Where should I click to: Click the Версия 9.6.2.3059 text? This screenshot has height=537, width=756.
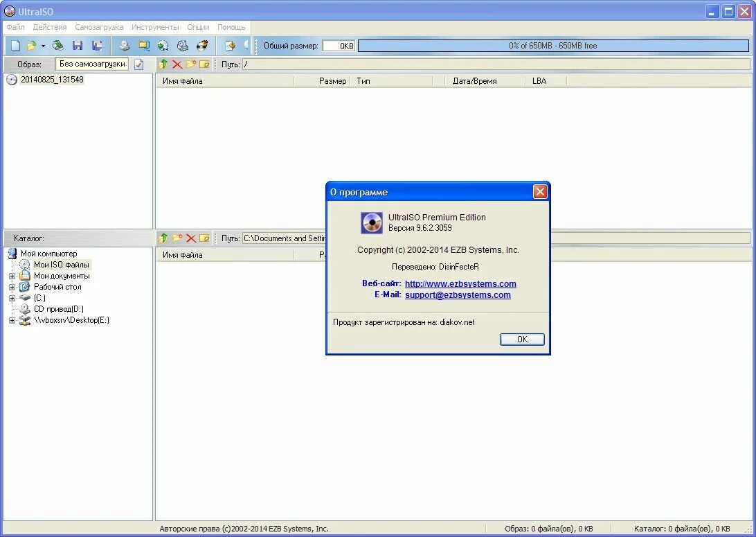pos(420,228)
